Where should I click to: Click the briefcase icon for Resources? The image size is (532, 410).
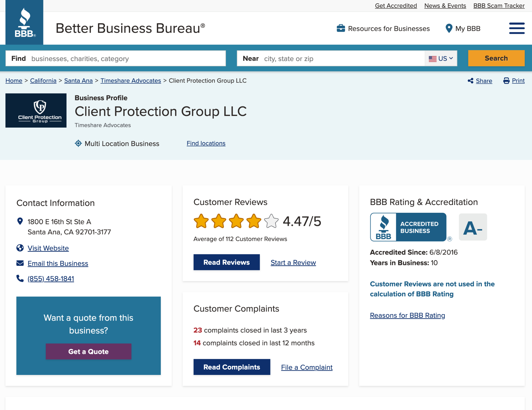pos(341,28)
